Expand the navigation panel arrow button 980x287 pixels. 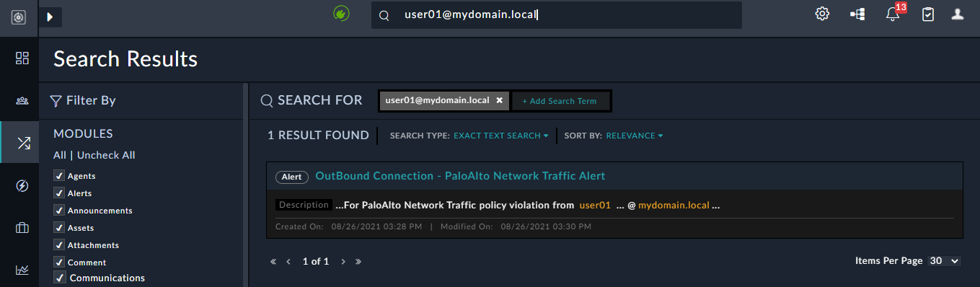tap(50, 17)
